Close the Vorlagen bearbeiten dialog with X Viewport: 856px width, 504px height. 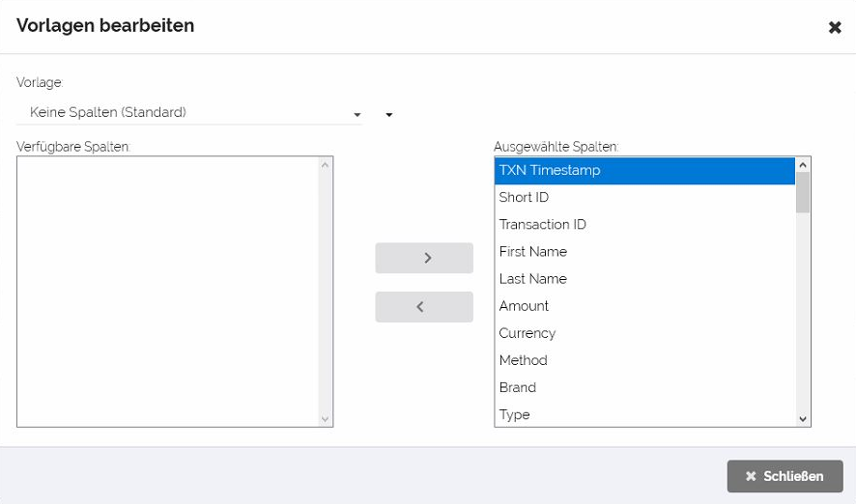click(x=835, y=28)
